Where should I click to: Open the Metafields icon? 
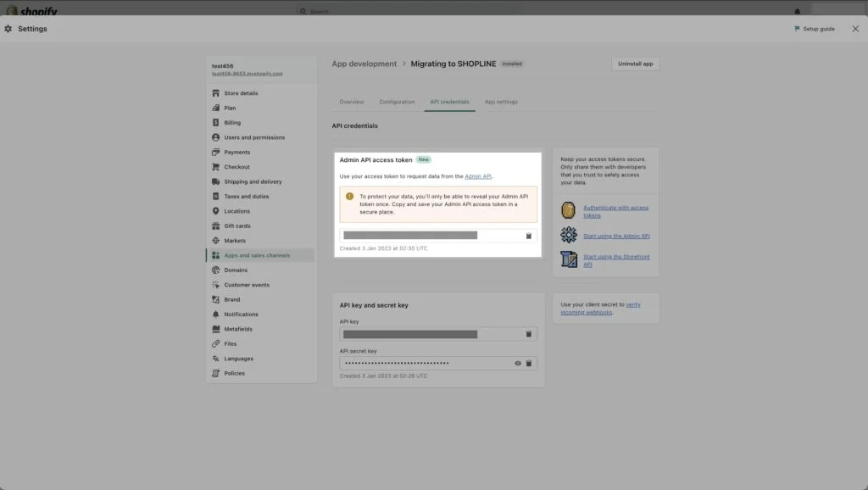point(215,329)
